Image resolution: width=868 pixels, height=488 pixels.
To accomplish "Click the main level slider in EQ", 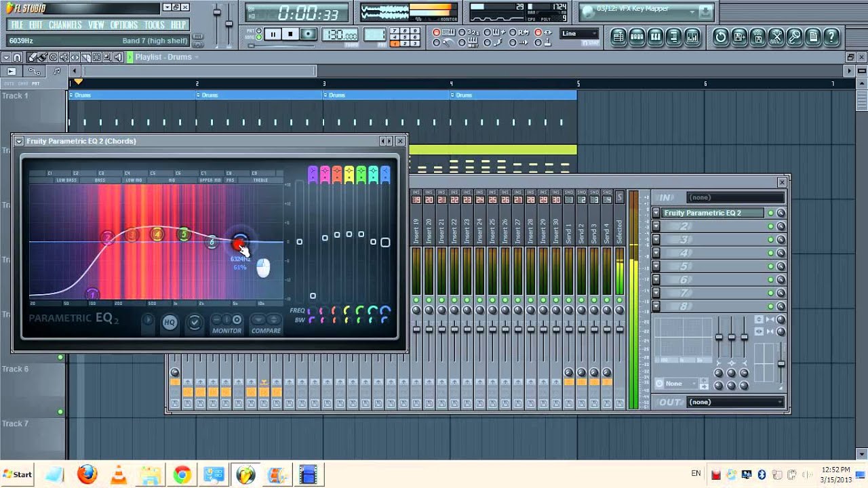I will pos(299,242).
